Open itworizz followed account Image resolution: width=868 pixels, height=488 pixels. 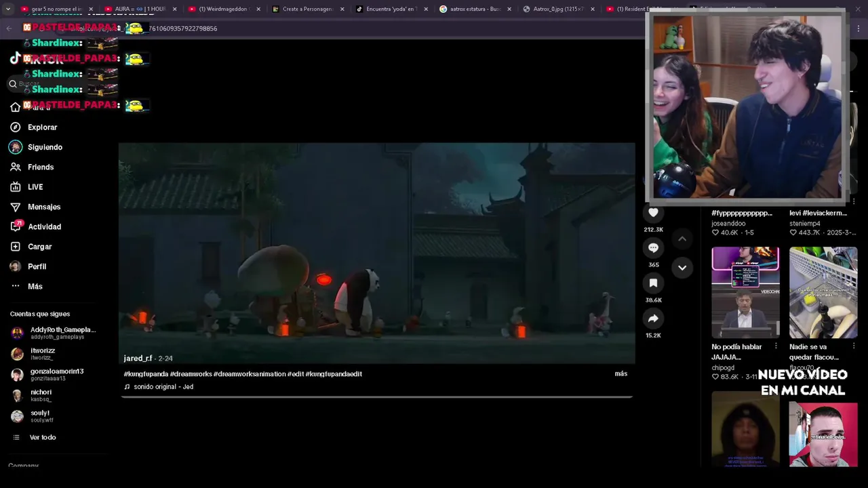(x=34, y=354)
